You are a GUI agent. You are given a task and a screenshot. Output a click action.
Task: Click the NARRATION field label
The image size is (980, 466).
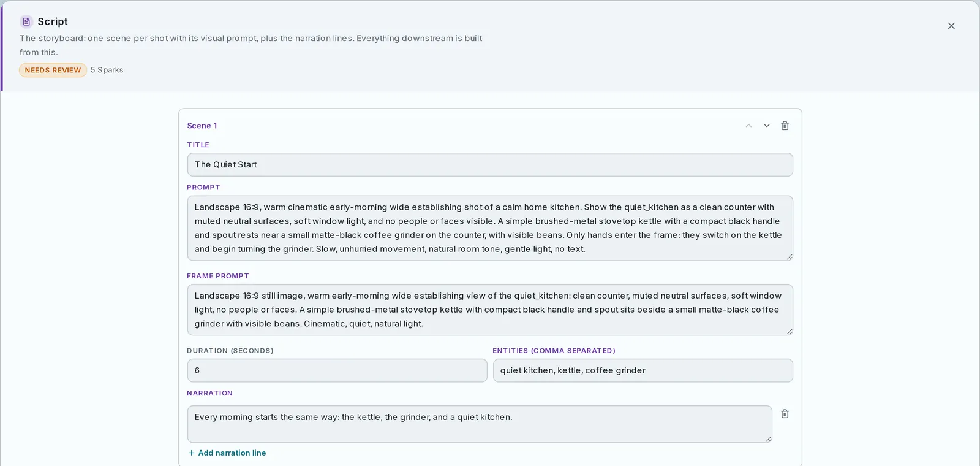coord(210,393)
